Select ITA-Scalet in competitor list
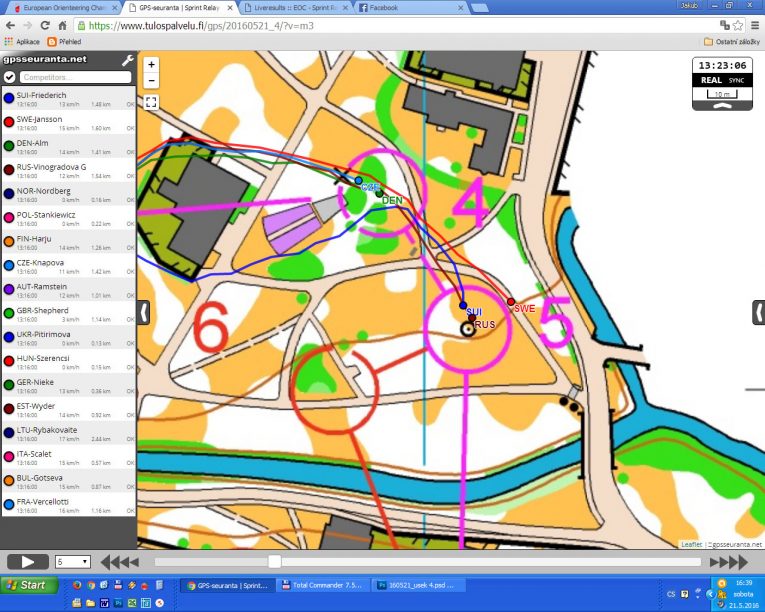This screenshot has height=612, width=765. click(x=69, y=457)
